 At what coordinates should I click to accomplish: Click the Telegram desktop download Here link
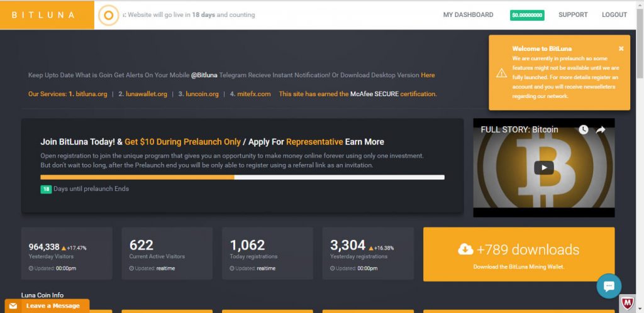pyautogui.click(x=428, y=75)
